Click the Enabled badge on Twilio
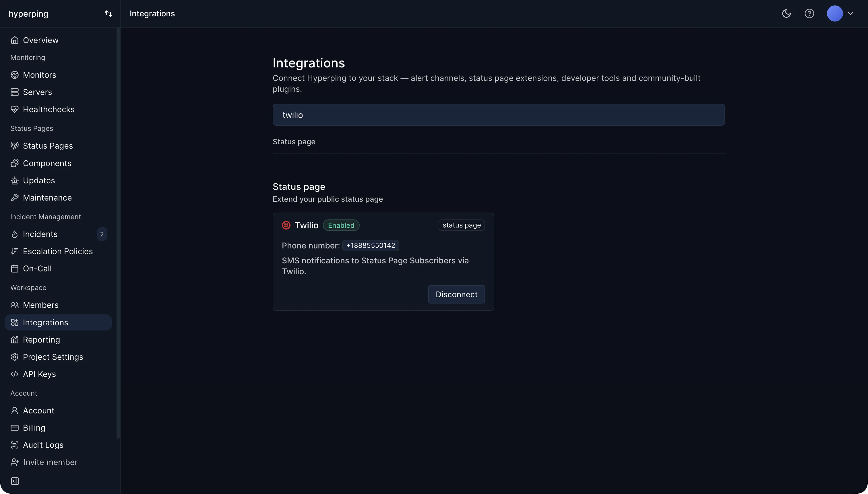Viewport: 868px width, 494px height. point(341,225)
